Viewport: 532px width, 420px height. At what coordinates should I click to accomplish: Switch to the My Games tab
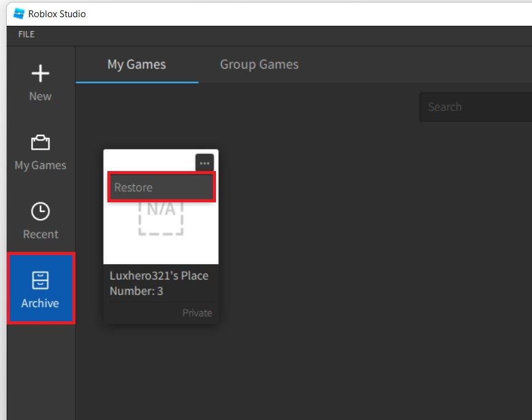137,64
